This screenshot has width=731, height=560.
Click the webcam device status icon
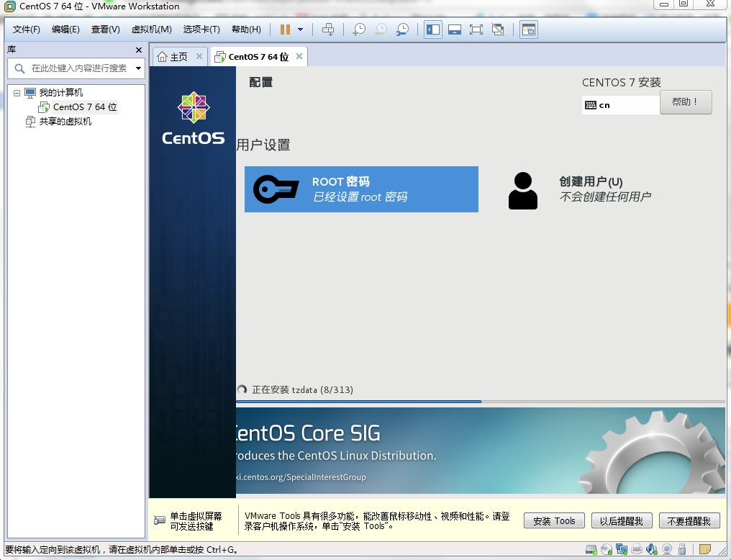click(x=667, y=550)
